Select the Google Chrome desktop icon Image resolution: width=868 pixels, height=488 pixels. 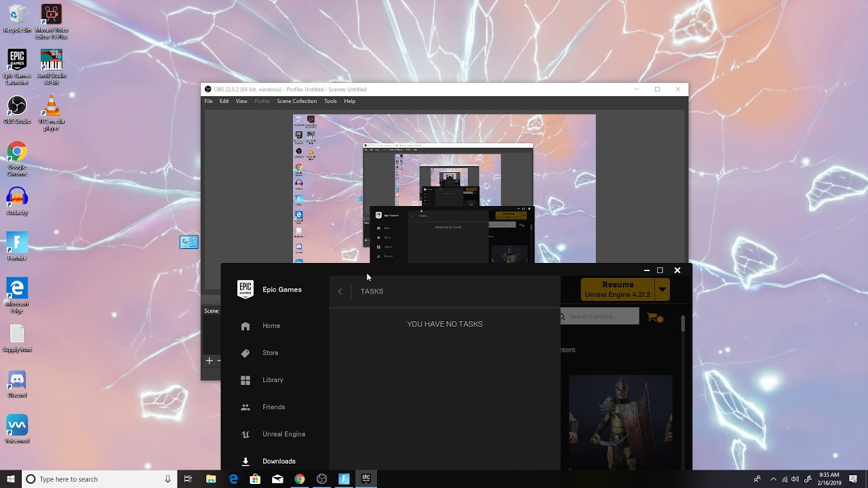pyautogui.click(x=17, y=159)
